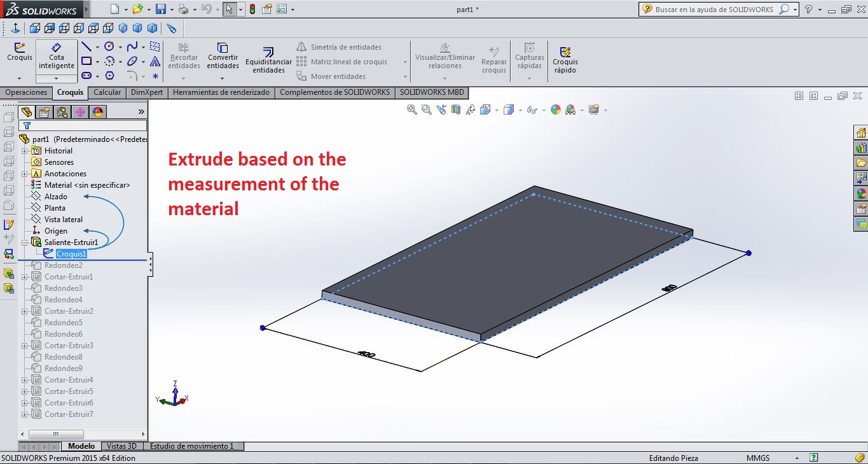This screenshot has width=868, height=464.
Task: Click Equidistanciar entidades tool
Action: [268, 60]
